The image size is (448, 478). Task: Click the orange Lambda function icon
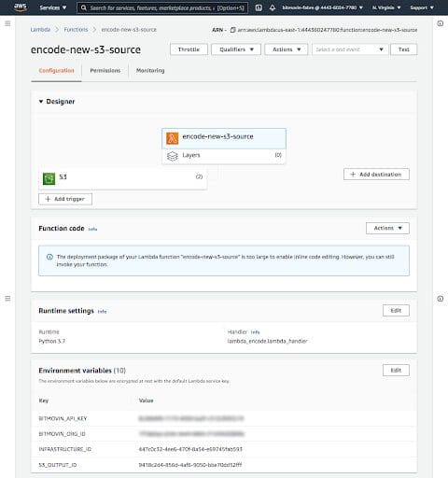click(172, 138)
